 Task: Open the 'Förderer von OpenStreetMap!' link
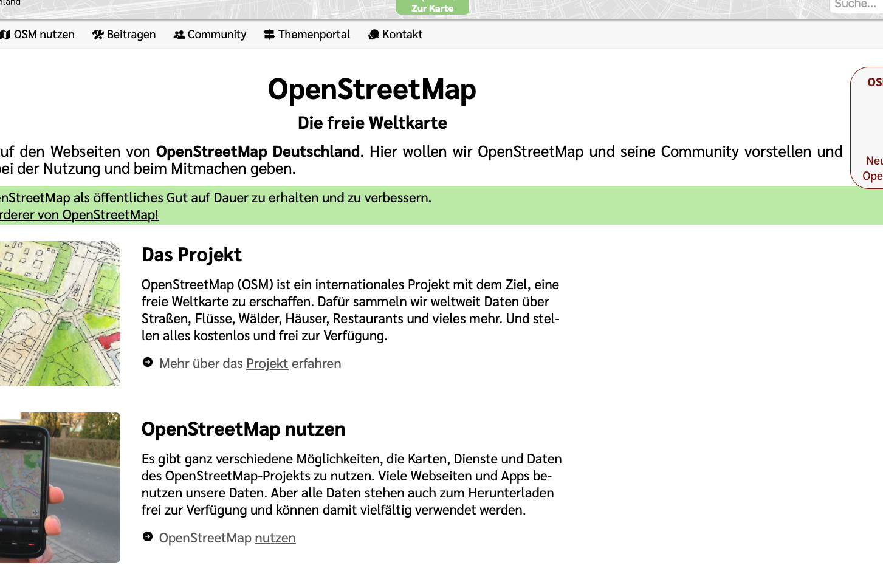(79, 215)
